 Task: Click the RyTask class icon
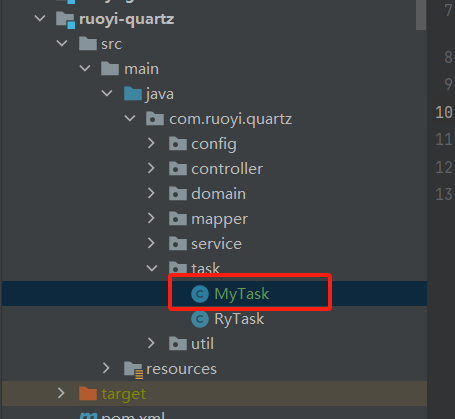tap(200, 319)
